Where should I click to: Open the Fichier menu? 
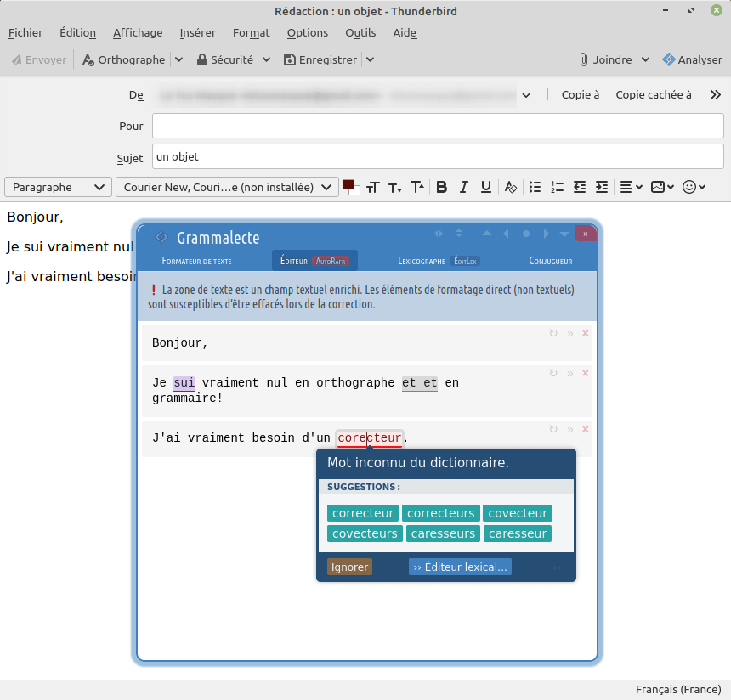click(x=25, y=32)
